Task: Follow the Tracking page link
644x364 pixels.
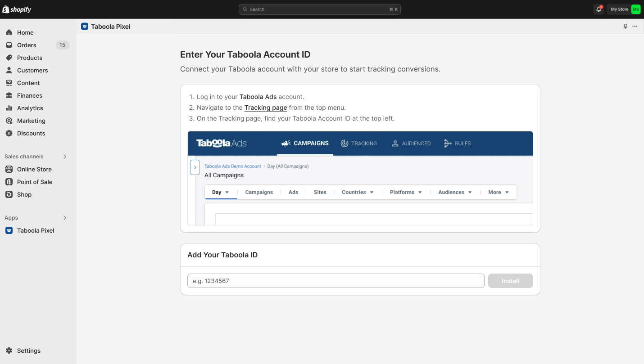Action: [x=266, y=108]
